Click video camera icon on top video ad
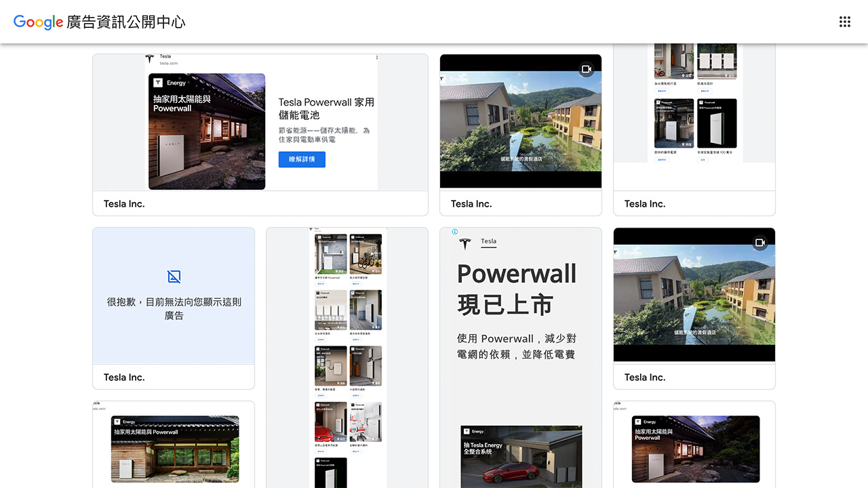 pos(587,69)
